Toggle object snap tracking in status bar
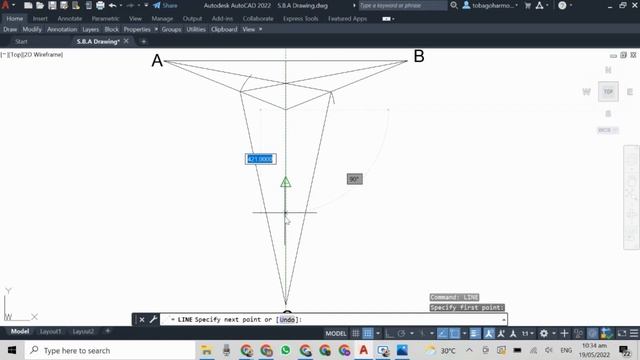 tap(443, 333)
